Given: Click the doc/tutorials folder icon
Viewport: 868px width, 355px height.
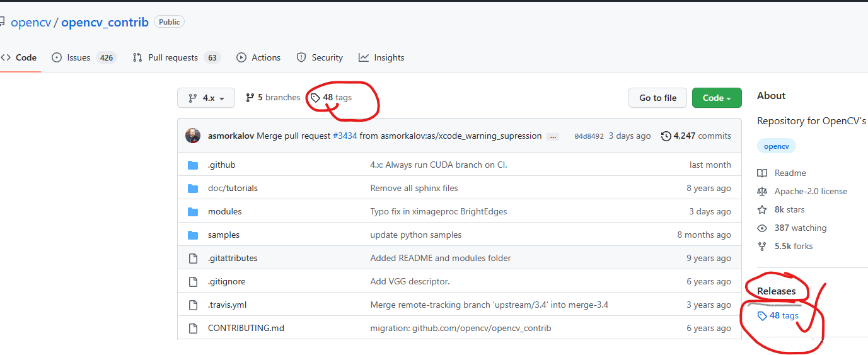Looking at the screenshot, I should click(x=193, y=189).
